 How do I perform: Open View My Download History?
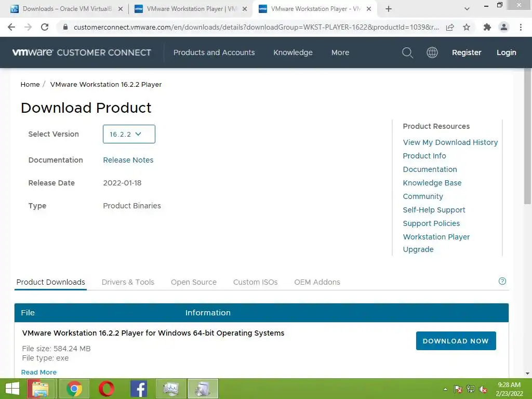pos(450,142)
